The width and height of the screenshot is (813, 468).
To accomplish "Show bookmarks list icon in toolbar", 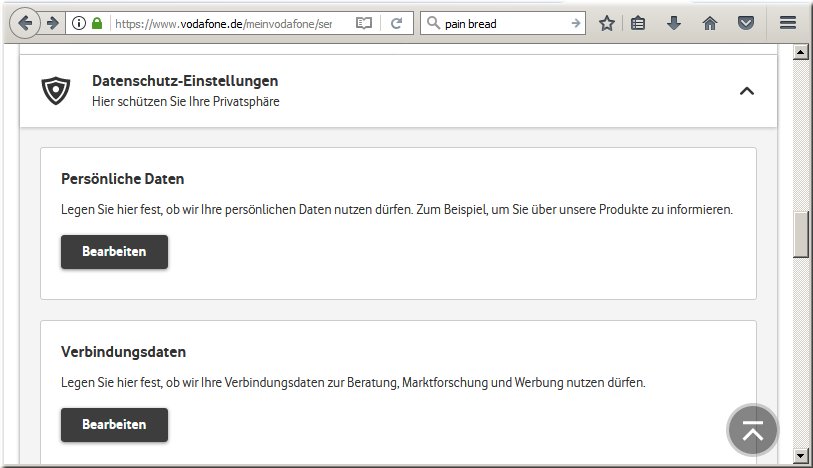I will tap(638, 23).
